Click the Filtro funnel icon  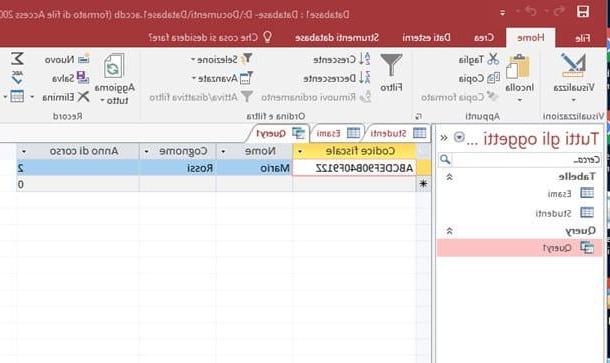click(391, 65)
